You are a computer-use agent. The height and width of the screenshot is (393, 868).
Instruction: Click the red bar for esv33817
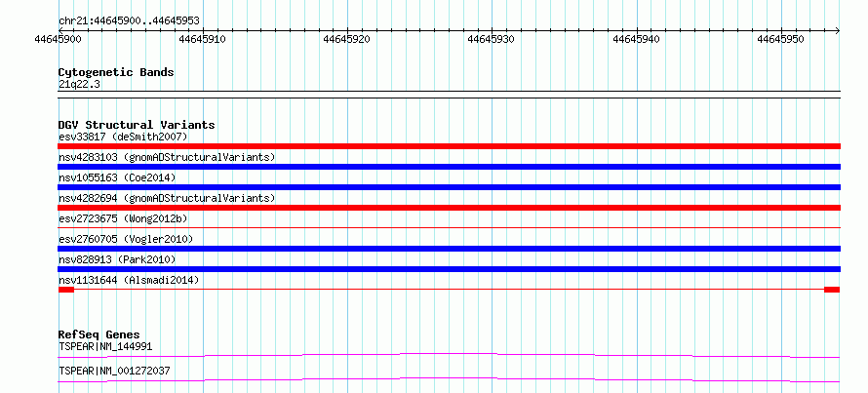click(x=449, y=146)
